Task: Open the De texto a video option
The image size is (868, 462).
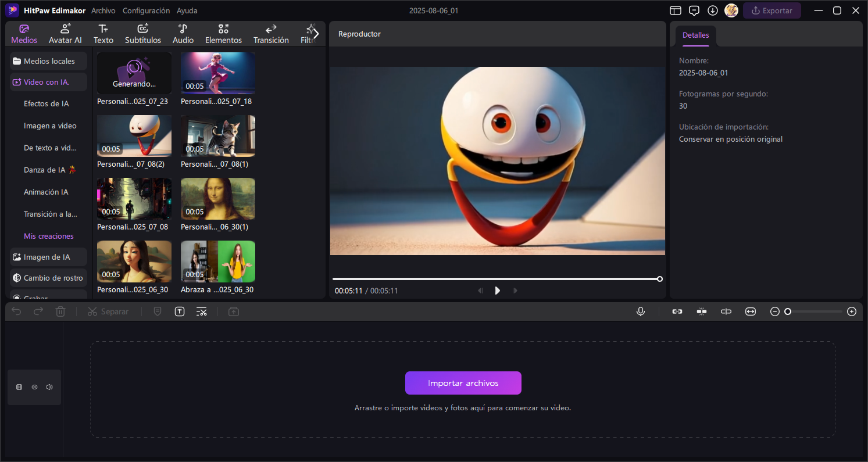Action: (50, 148)
